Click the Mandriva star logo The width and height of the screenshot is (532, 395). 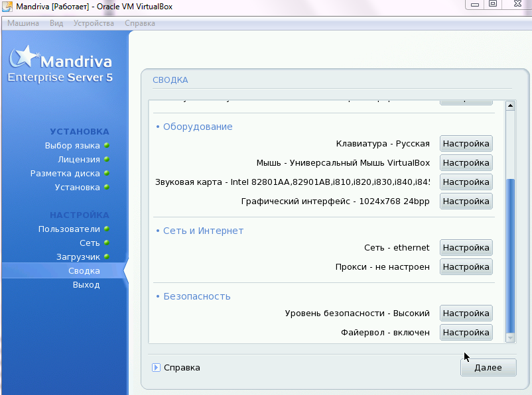24,56
